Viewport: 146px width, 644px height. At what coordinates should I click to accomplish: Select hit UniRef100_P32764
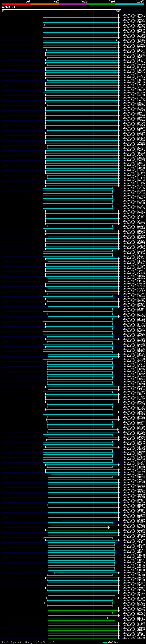(133, 271)
